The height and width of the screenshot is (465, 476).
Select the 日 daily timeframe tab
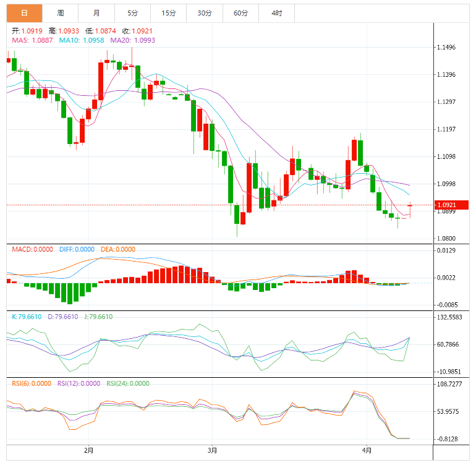[24, 14]
